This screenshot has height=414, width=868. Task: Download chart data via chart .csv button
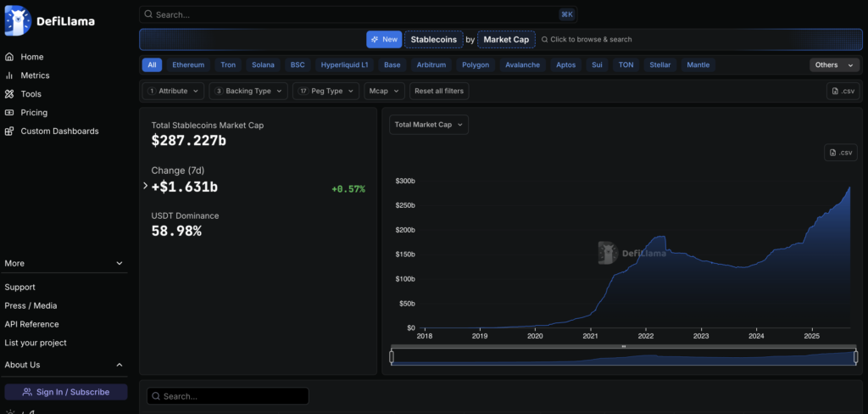(x=840, y=153)
